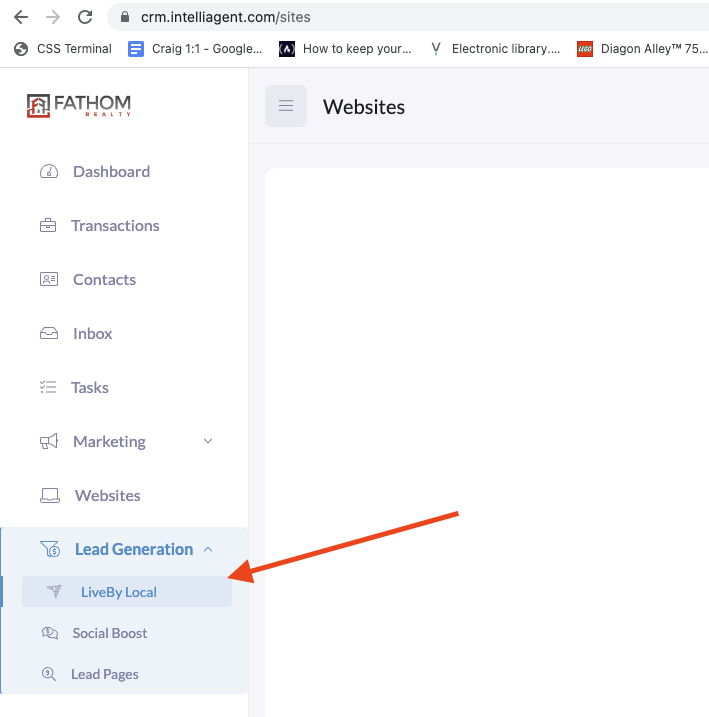The height and width of the screenshot is (717, 709).
Task: Select the Lead Generation label
Action: click(134, 549)
